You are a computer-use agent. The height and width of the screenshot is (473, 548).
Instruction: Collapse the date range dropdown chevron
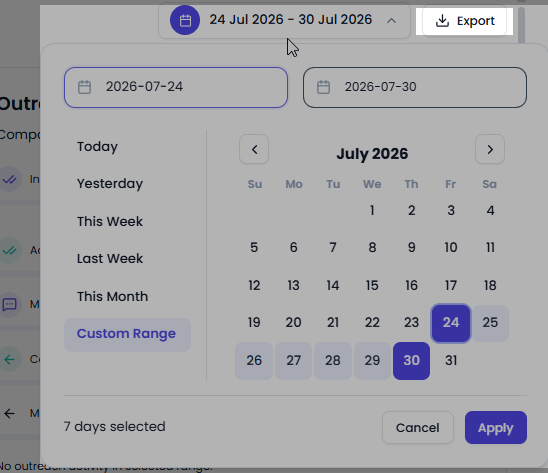391,21
